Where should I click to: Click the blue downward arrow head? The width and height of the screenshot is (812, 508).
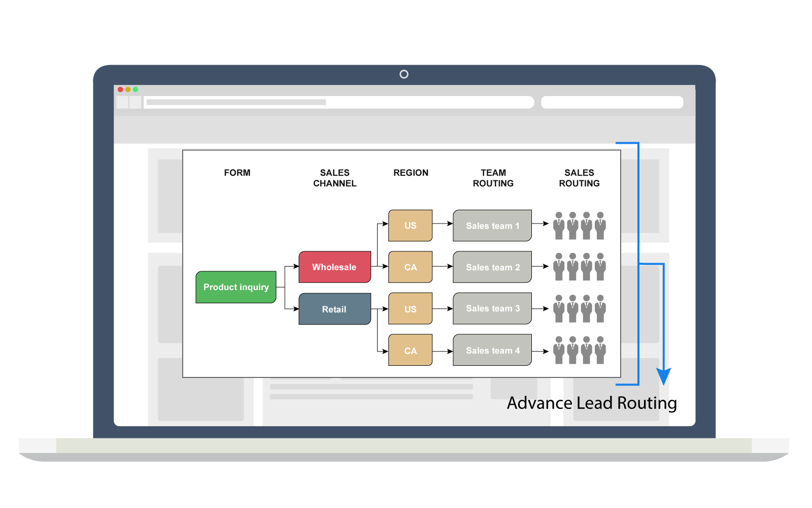(663, 376)
